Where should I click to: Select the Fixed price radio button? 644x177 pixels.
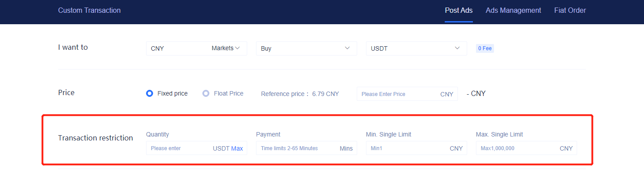tap(150, 93)
